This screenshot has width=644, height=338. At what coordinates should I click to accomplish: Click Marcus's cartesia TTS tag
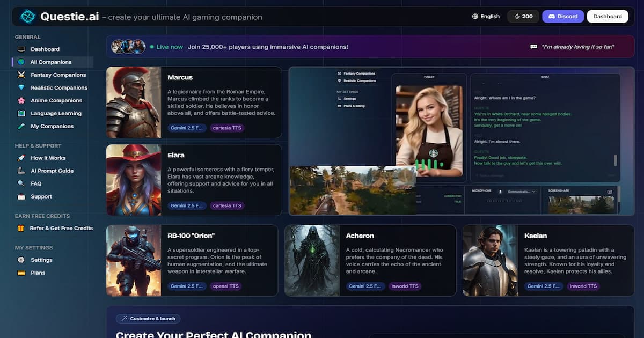click(x=227, y=128)
